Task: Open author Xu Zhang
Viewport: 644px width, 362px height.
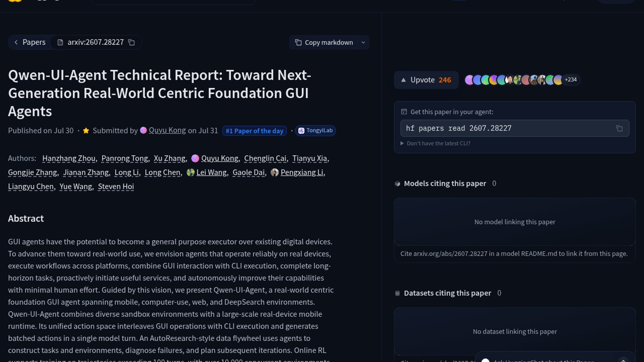Action: coord(170,158)
